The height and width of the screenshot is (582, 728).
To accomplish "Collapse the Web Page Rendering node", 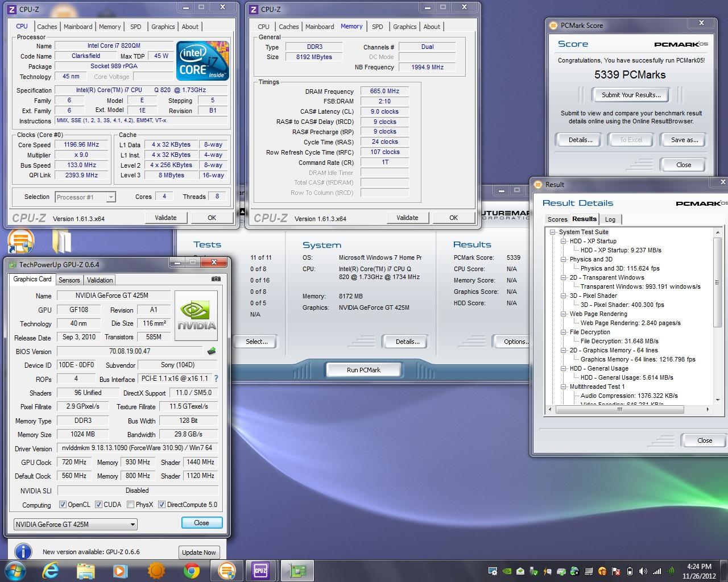I will point(564,314).
